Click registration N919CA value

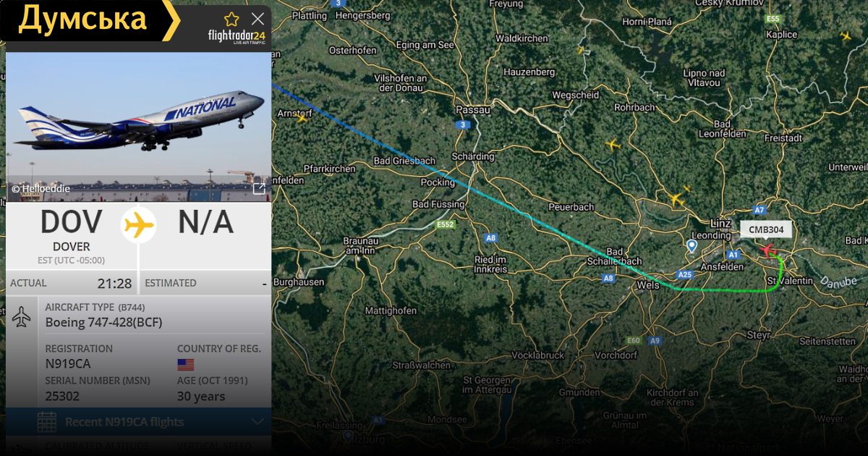[x=68, y=364]
